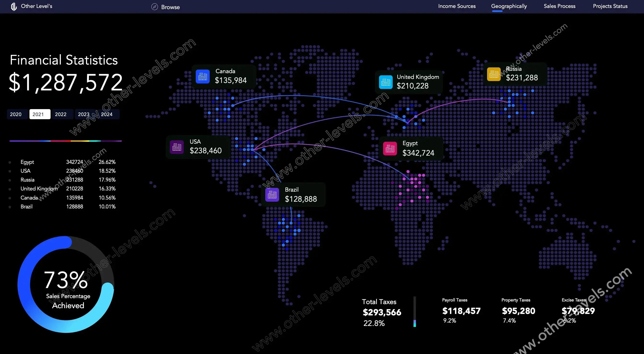
Task: Click the yellow Russia building icon
Action: coord(494,74)
